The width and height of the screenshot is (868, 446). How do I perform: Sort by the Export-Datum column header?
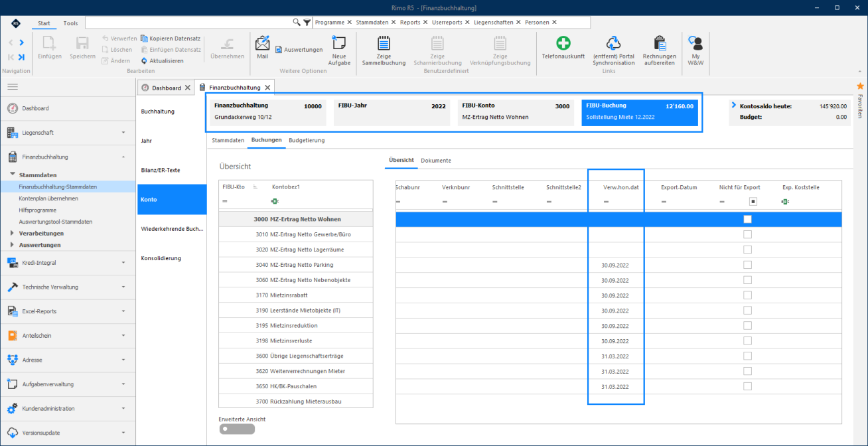679,187
